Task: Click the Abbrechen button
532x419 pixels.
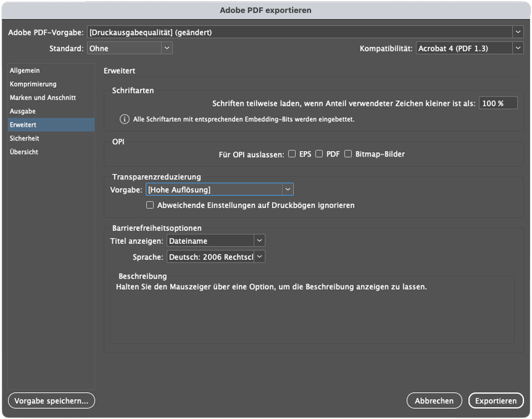Action: (x=434, y=400)
